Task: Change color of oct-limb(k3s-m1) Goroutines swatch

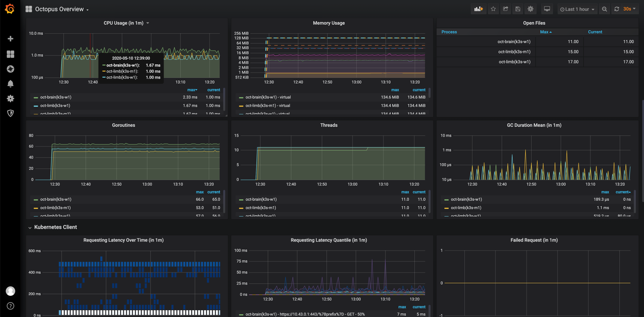Action: (36, 208)
